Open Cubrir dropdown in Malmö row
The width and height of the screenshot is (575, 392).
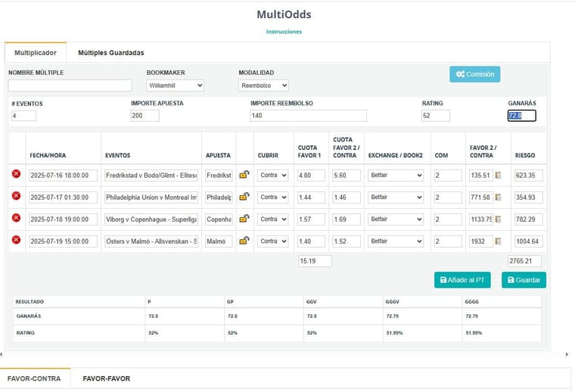pyautogui.click(x=273, y=241)
